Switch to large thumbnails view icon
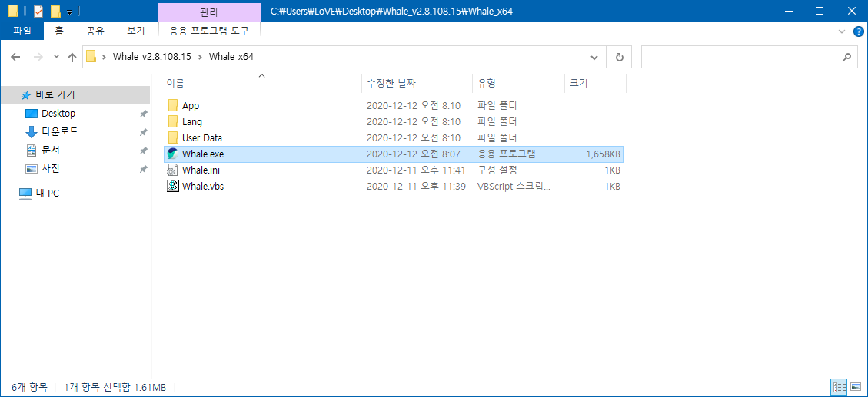The height and width of the screenshot is (397, 868). pyautogui.click(x=854, y=386)
